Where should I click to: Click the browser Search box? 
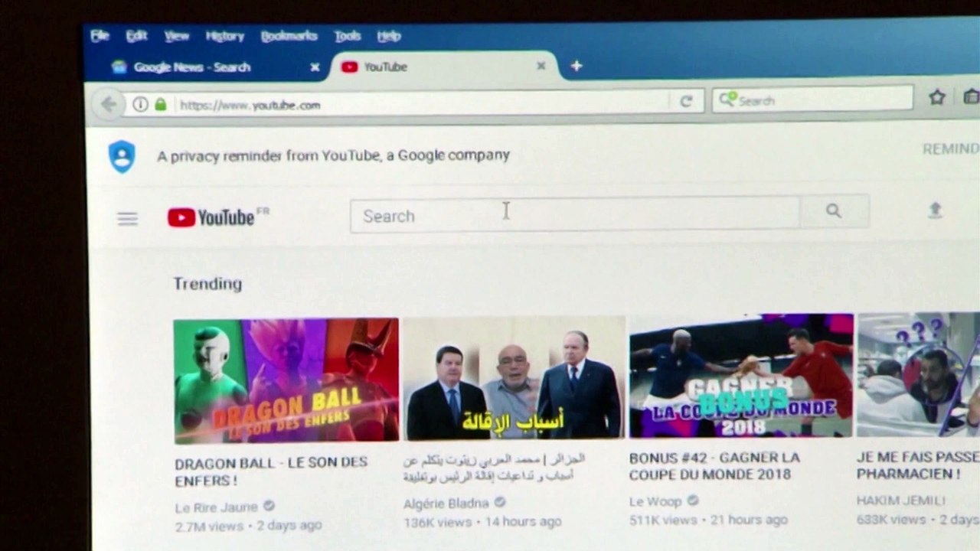[812, 99]
